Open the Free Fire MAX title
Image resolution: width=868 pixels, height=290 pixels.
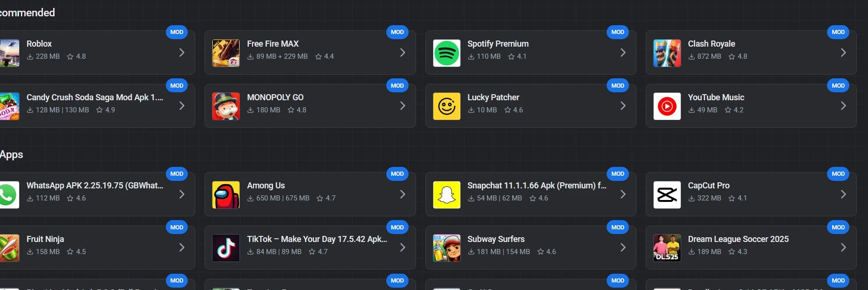coord(273,44)
